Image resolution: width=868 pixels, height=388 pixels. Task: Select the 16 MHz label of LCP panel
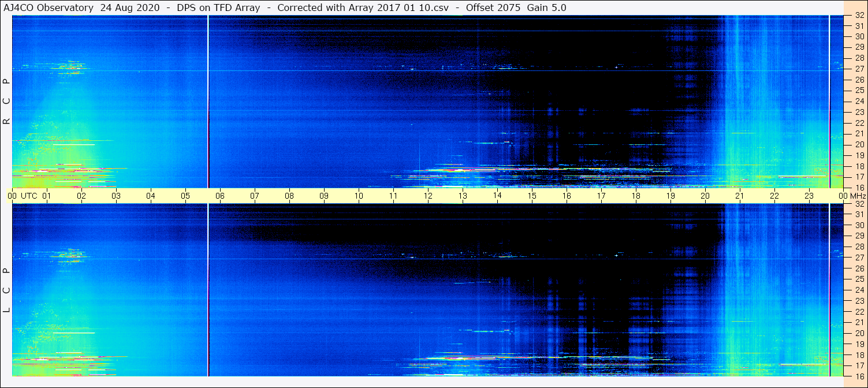[859, 376]
